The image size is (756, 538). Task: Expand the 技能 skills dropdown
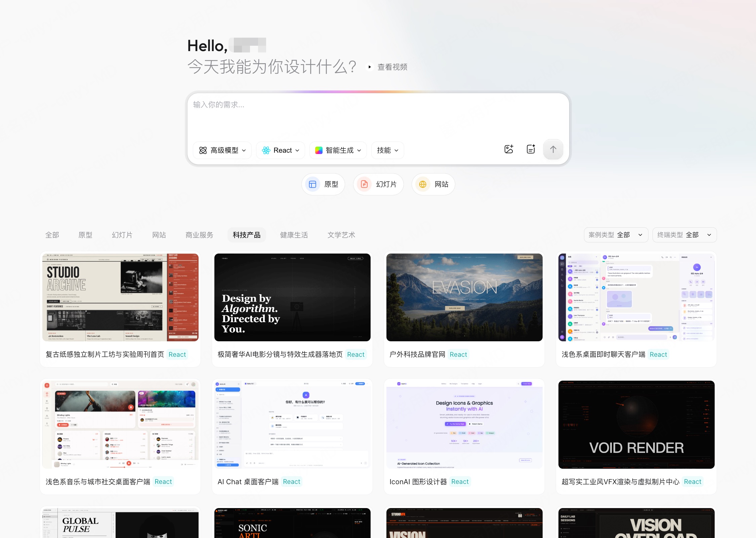coord(388,150)
